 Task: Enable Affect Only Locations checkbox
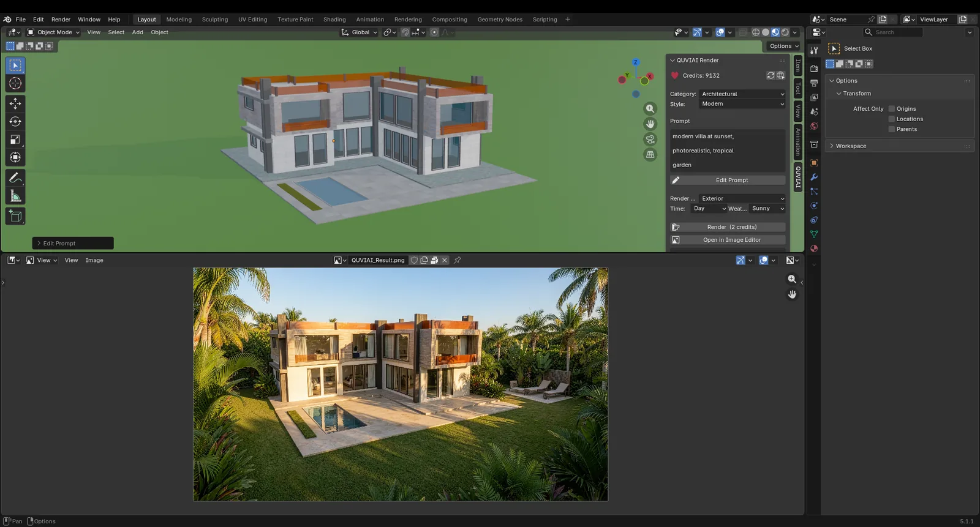click(x=892, y=119)
